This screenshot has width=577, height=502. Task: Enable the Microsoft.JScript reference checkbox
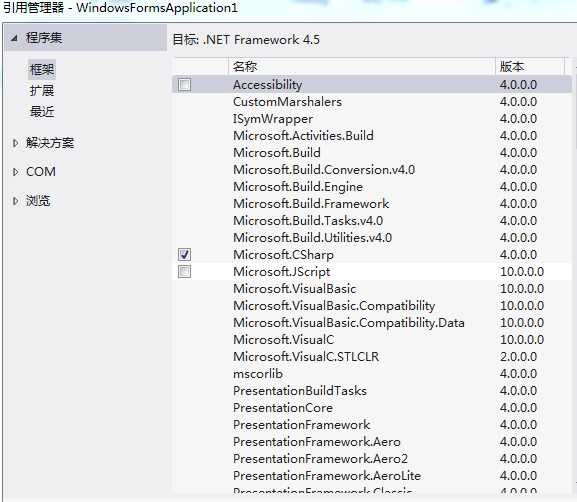click(184, 272)
